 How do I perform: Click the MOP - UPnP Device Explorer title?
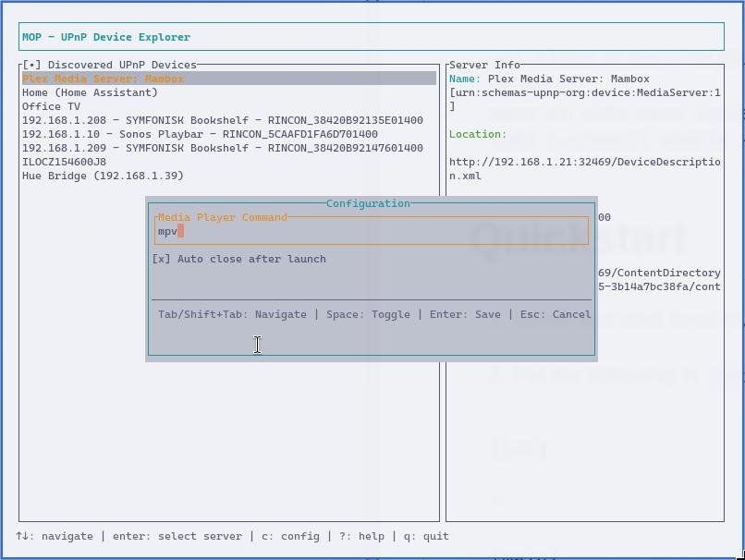(x=106, y=37)
